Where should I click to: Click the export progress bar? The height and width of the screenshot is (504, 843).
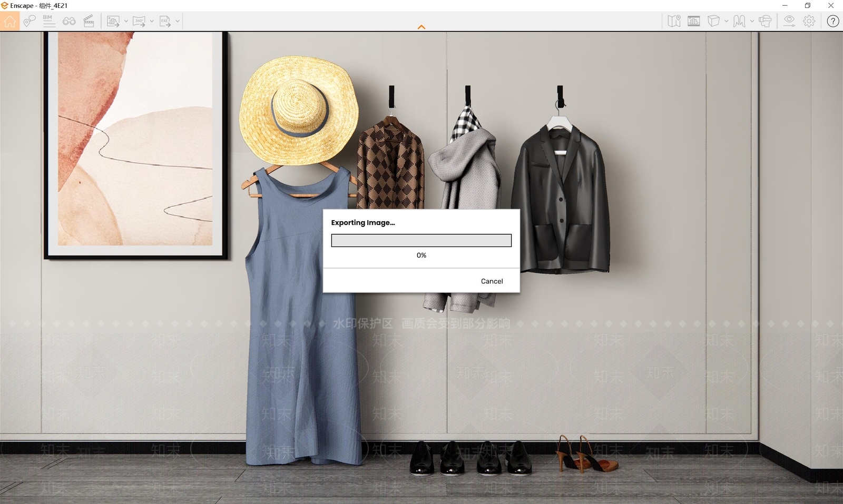click(421, 241)
